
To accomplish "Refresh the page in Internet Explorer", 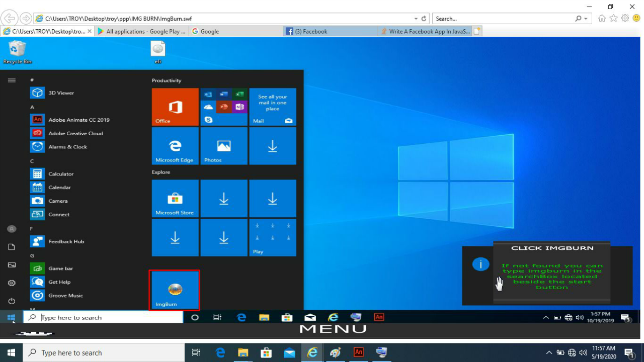I will point(424,19).
